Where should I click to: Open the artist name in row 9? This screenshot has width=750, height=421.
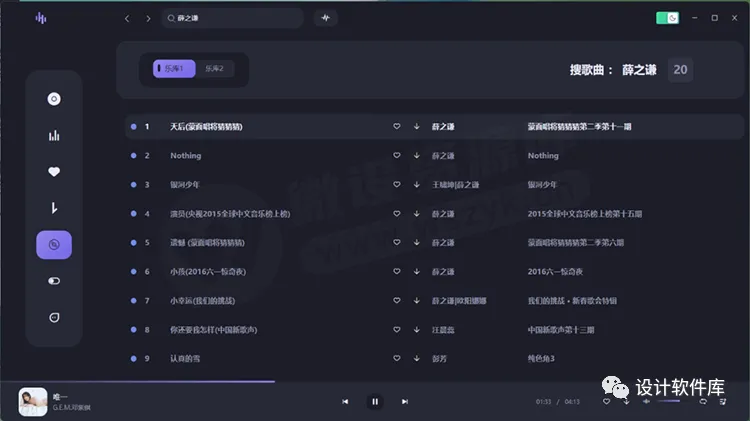click(439, 359)
